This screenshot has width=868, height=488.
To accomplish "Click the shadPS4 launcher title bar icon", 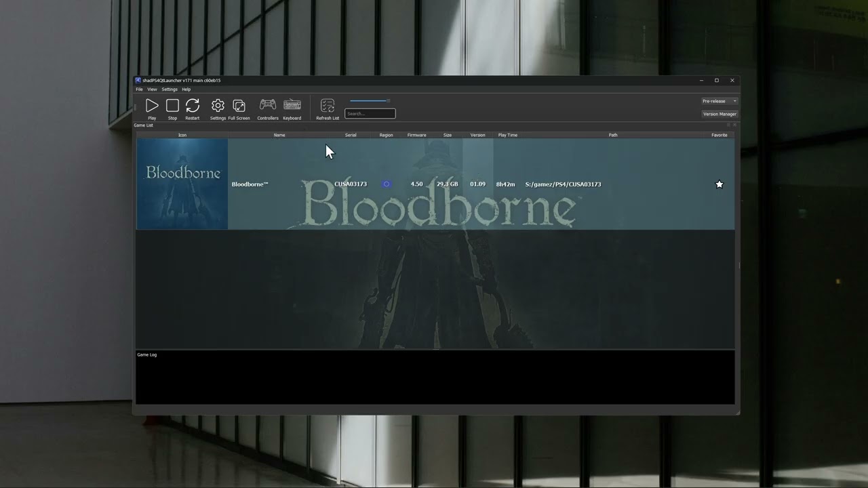I will pyautogui.click(x=138, y=80).
